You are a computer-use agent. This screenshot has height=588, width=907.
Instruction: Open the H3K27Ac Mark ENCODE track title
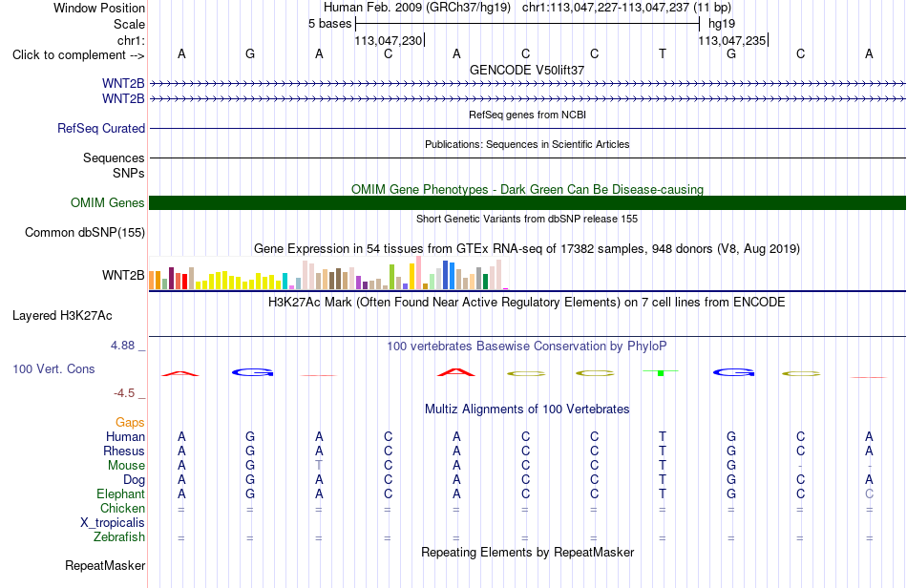click(527, 302)
